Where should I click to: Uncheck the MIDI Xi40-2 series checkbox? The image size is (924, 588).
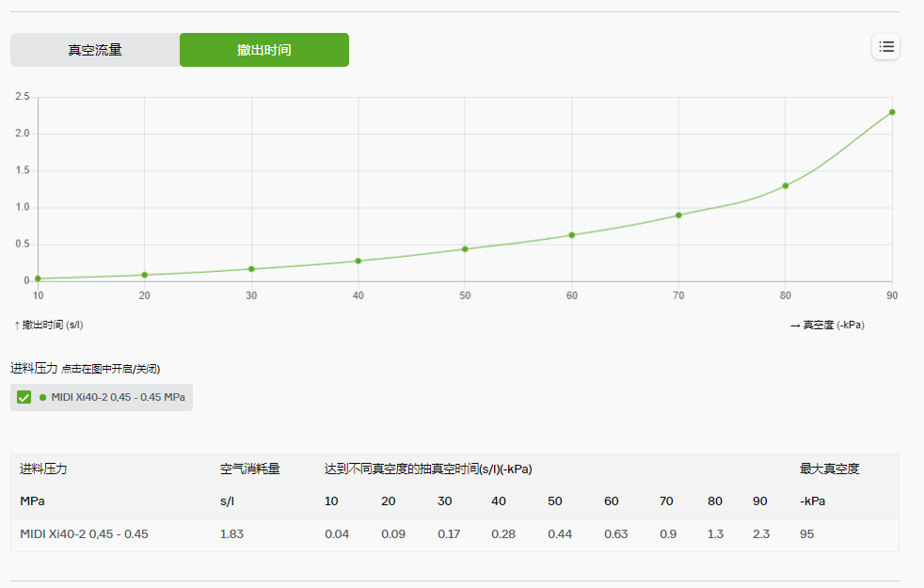pyautogui.click(x=23, y=397)
